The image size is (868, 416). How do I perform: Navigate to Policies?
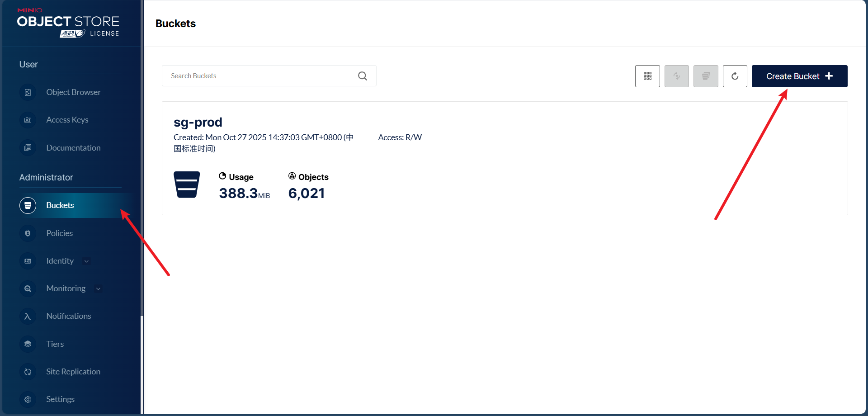59,233
